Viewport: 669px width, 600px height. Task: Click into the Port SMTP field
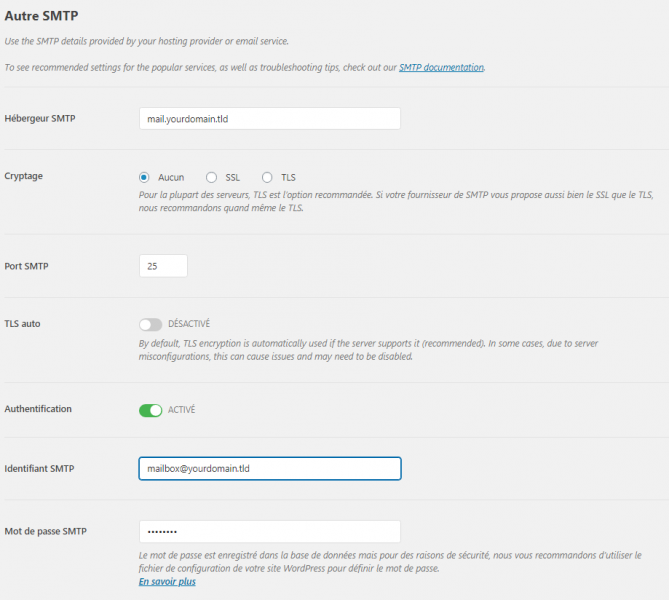pyautogui.click(x=163, y=266)
